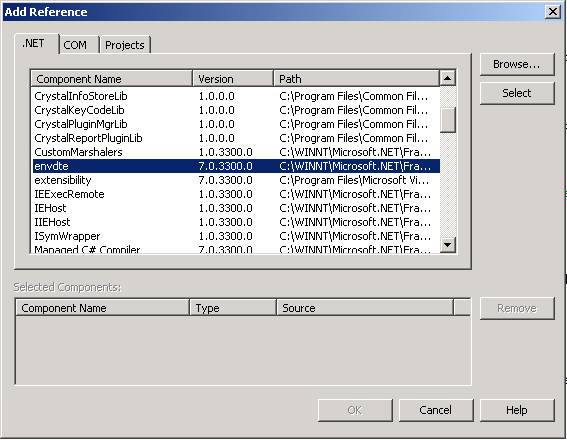
Task: Click the Select button
Action: [517, 93]
